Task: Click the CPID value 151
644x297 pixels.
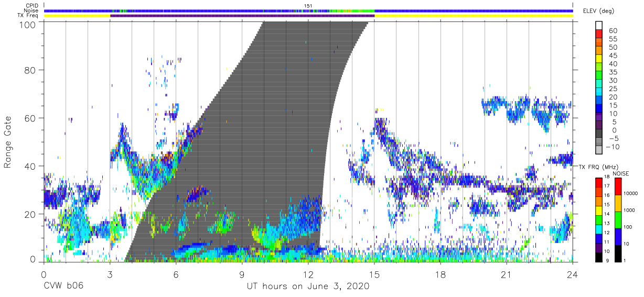Action: pyautogui.click(x=308, y=5)
